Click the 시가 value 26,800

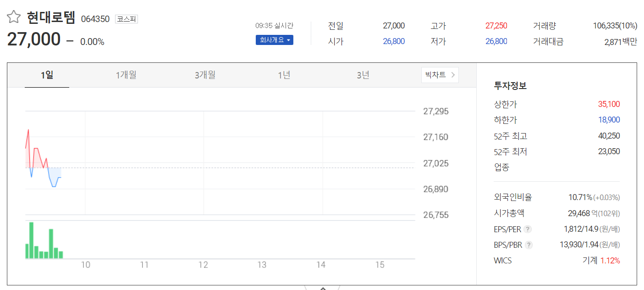(394, 41)
